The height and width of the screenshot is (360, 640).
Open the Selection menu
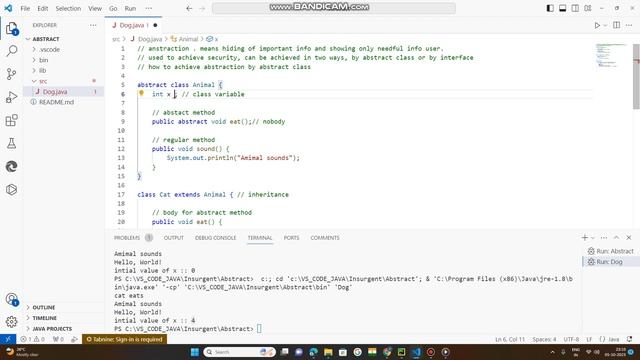click(68, 8)
